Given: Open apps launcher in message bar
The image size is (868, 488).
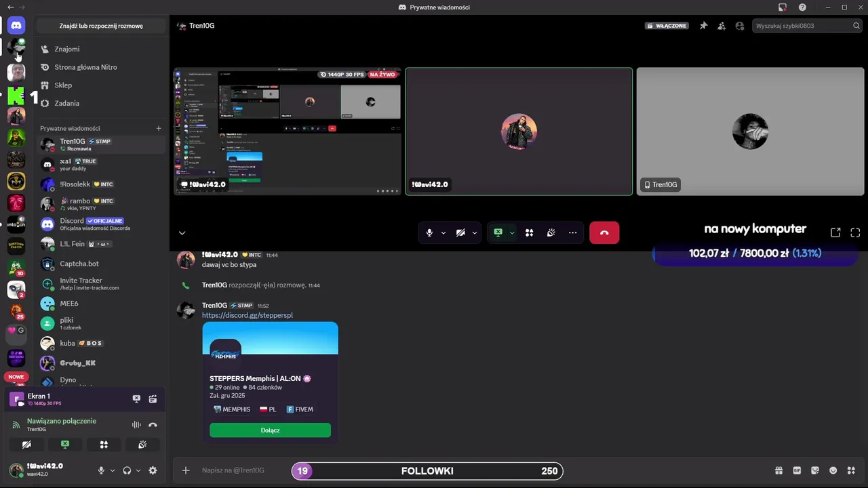Looking at the screenshot, I should click(x=852, y=470).
